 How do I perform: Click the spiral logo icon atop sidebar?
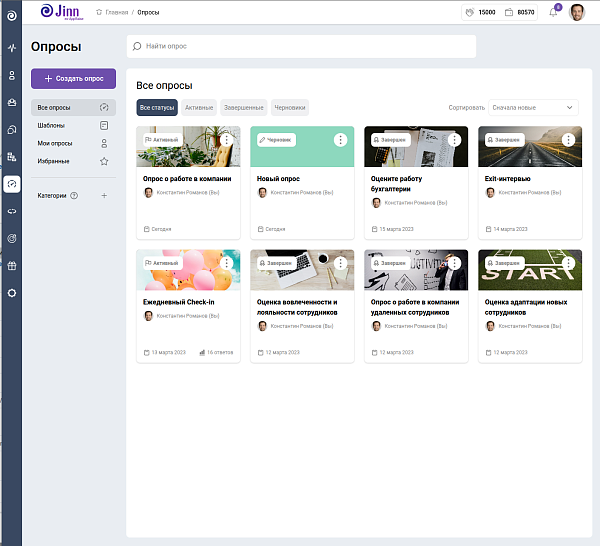(12, 16)
